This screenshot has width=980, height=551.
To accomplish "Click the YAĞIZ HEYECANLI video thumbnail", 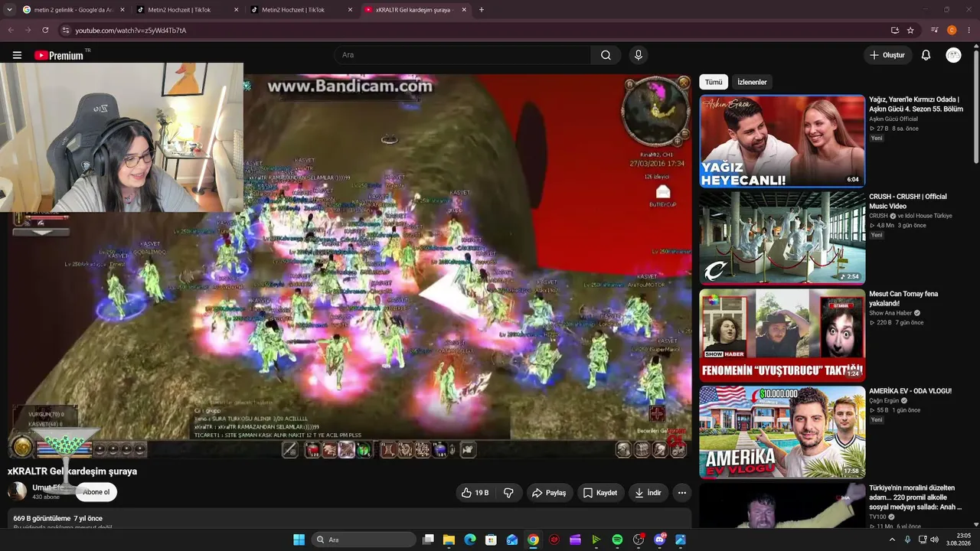I will point(782,141).
